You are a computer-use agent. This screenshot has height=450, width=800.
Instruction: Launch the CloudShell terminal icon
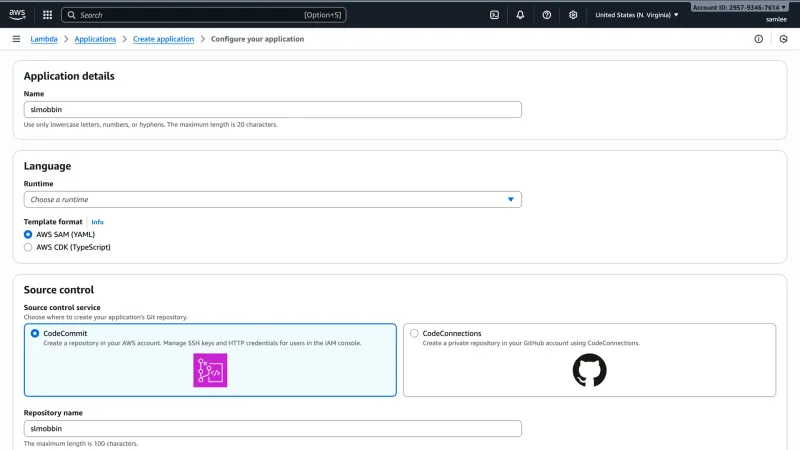click(494, 15)
